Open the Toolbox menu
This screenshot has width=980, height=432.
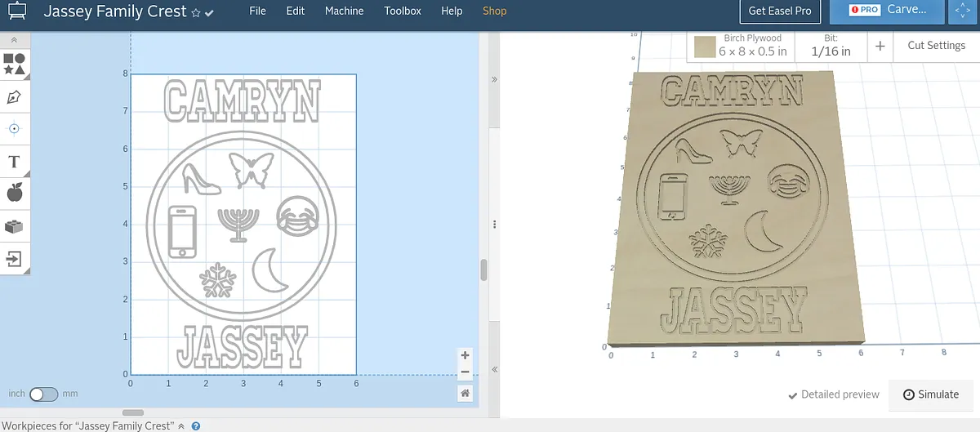(403, 11)
